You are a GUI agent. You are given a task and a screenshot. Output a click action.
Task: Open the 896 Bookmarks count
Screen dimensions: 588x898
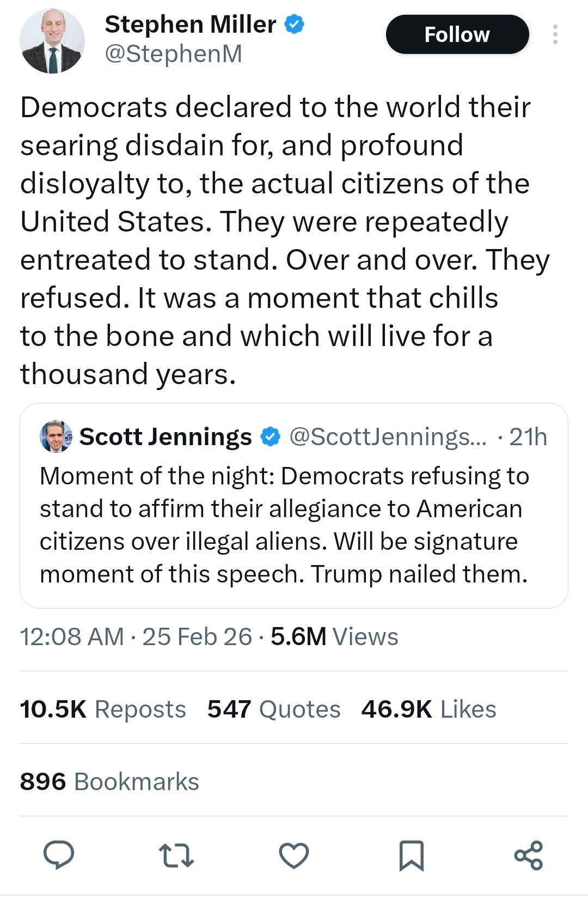coord(109,781)
